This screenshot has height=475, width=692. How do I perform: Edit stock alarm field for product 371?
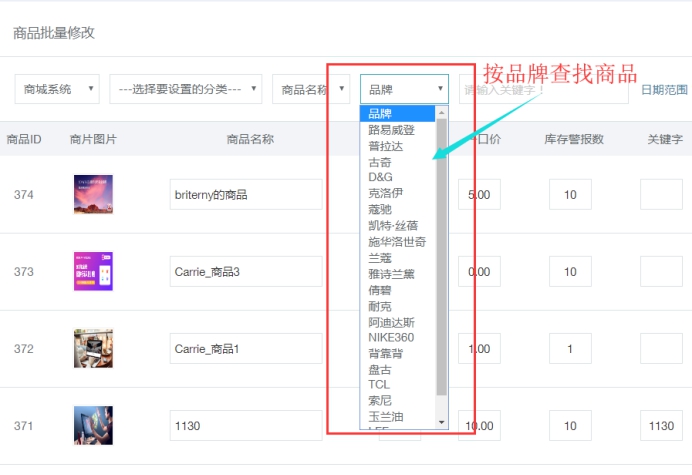[x=570, y=426]
